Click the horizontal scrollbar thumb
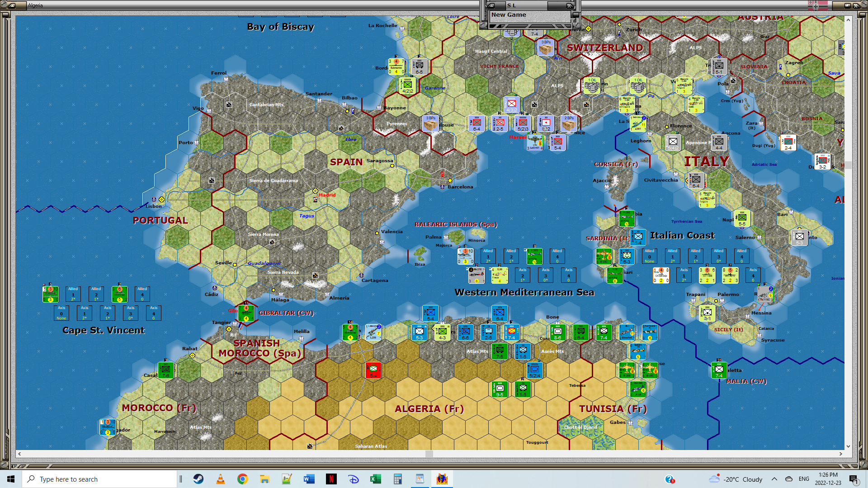Viewport: 868px width, 488px height. click(429, 454)
